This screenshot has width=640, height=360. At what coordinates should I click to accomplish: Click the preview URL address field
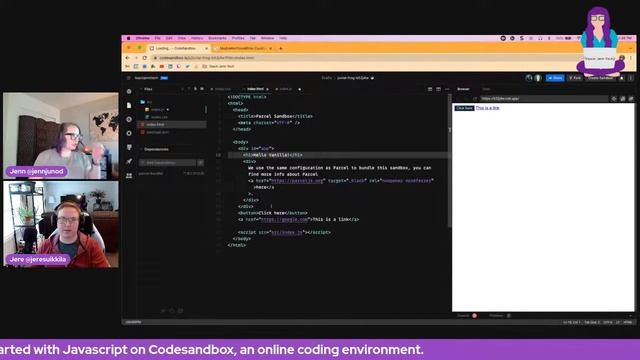coord(544,98)
